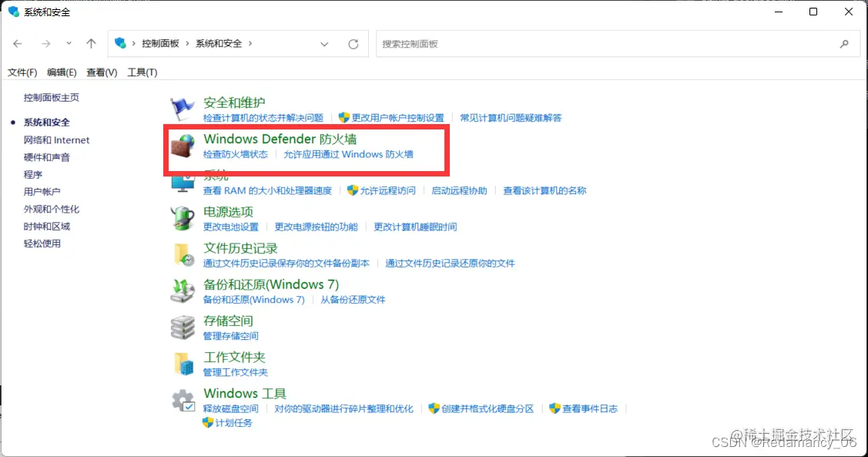This screenshot has height=457, width=868.
Task: Select 轻松使用 in sidebar
Action: pos(42,244)
